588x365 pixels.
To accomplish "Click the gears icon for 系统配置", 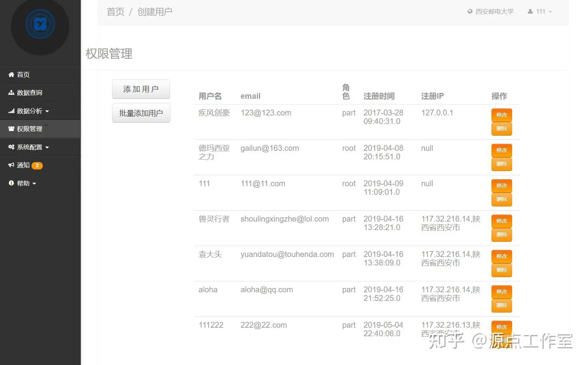I will (11, 147).
